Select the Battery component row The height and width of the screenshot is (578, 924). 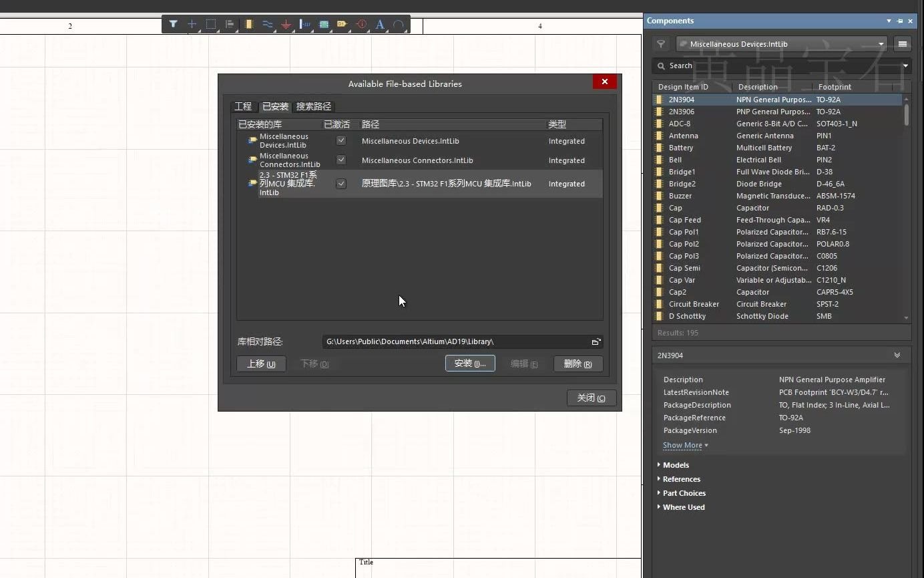tap(778, 148)
